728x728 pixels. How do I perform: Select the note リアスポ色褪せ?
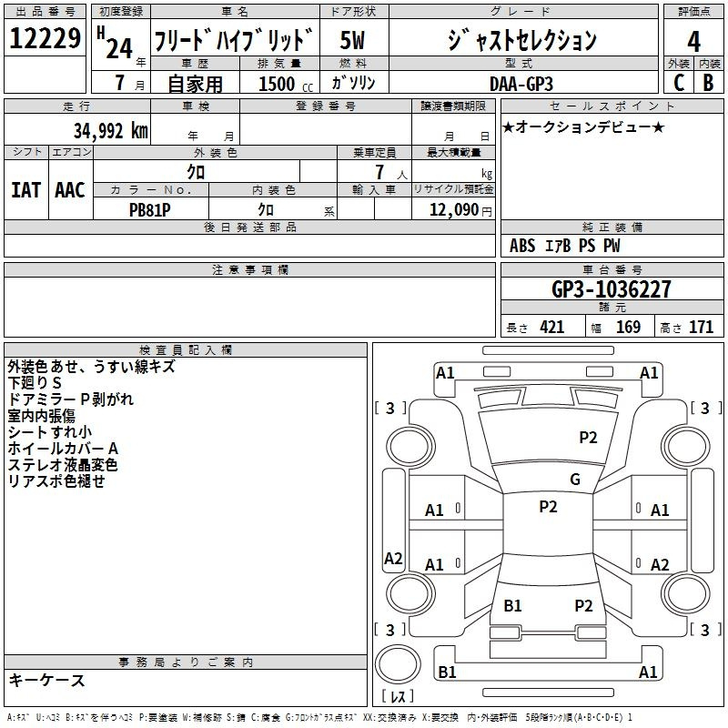(56, 481)
